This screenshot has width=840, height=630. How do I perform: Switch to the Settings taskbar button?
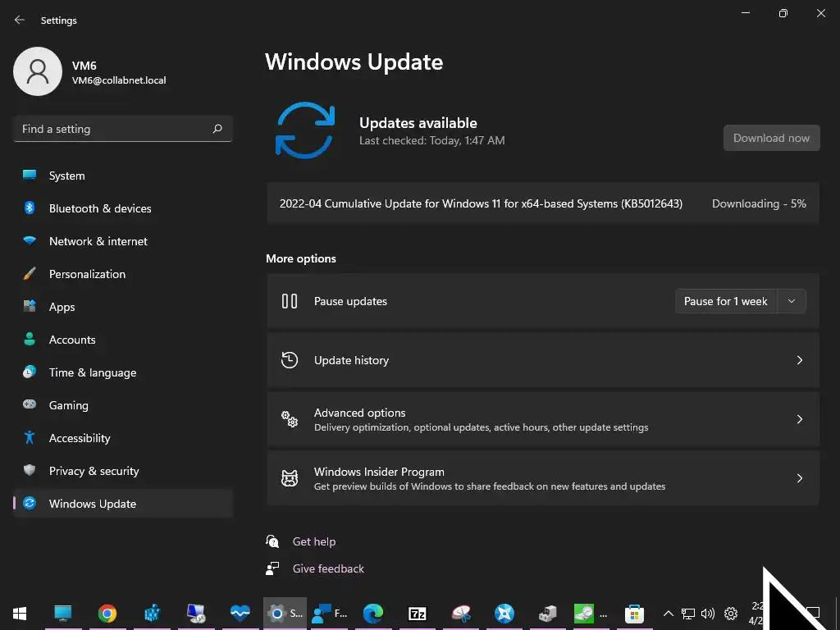pyautogui.click(x=285, y=613)
